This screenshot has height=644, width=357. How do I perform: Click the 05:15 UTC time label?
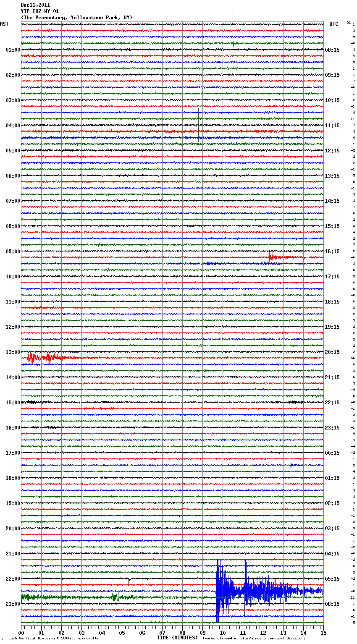pyautogui.click(x=332, y=579)
